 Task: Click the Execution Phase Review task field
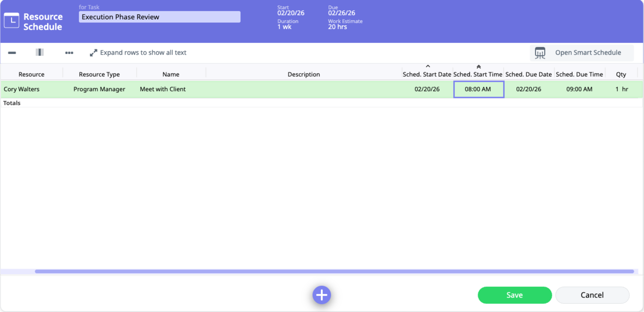click(x=159, y=17)
